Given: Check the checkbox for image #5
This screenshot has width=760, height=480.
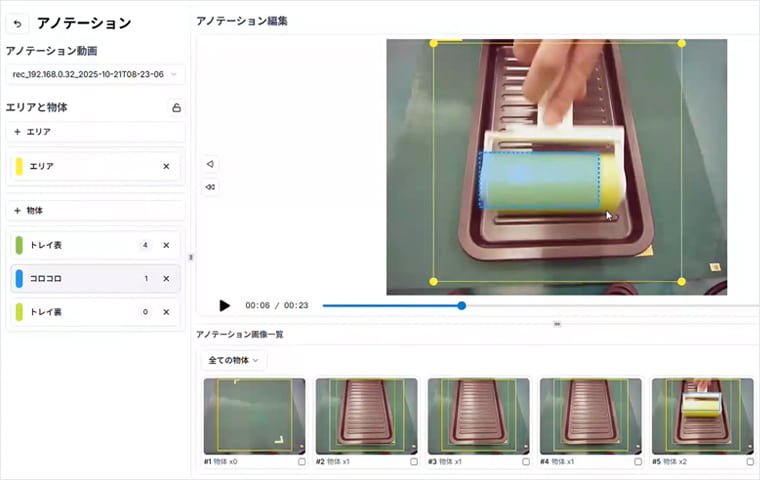Looking at the screenshot, I should tap(750, 462).
